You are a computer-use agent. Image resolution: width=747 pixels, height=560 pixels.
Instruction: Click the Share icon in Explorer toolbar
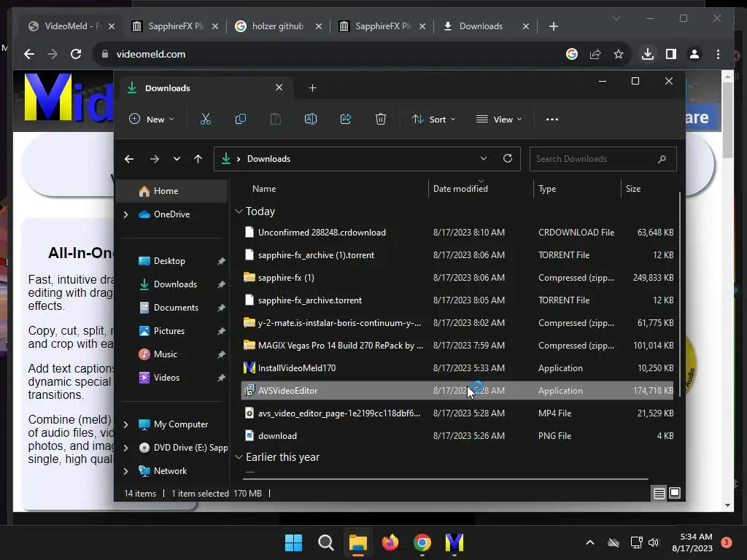pos(345,119)
